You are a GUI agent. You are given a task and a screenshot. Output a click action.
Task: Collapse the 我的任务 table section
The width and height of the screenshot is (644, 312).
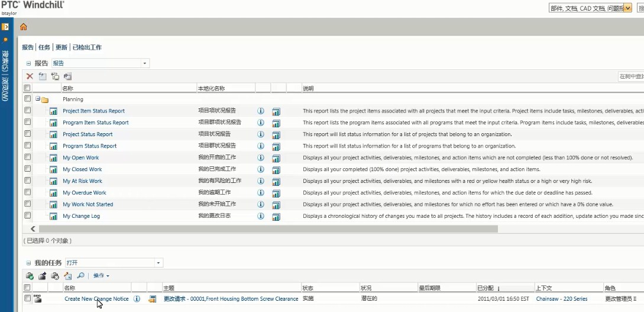28,263
